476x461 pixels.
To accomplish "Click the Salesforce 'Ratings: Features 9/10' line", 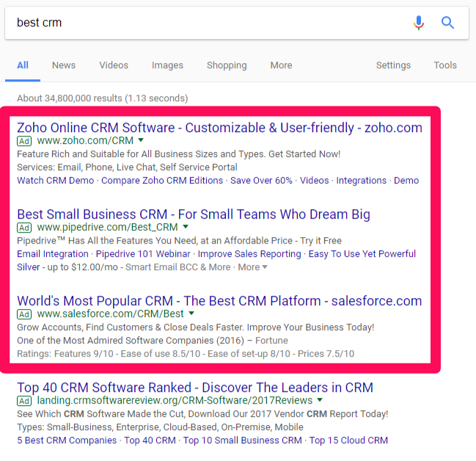I will click(186, 354).
